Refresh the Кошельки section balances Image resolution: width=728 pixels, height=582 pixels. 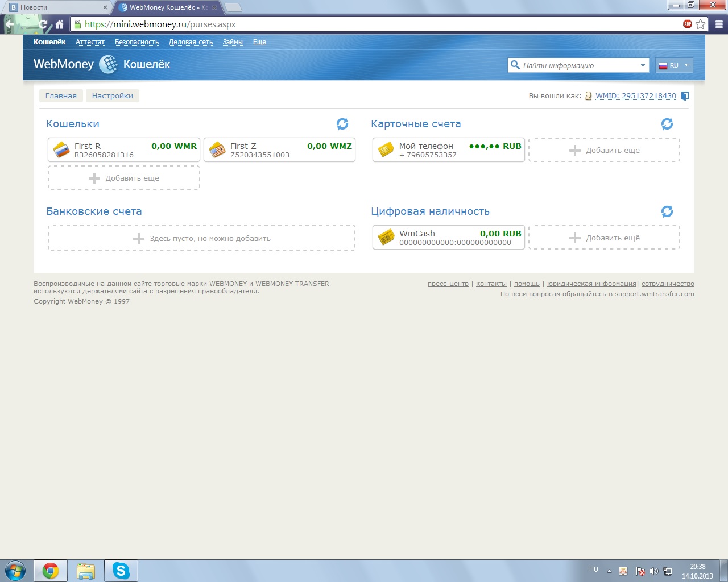342,124
